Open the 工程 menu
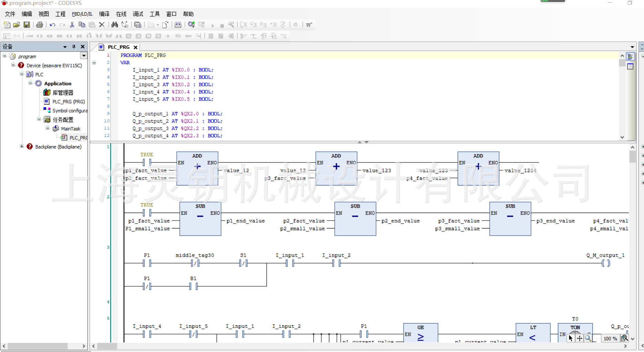 click(60, 14)
